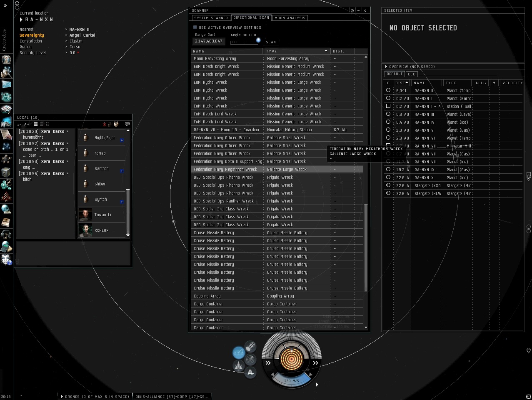This screenshot has width=532, height=400.
Task: Open the contracts paper-and-pen icon in sidebar
Action: tap(6, 134)
